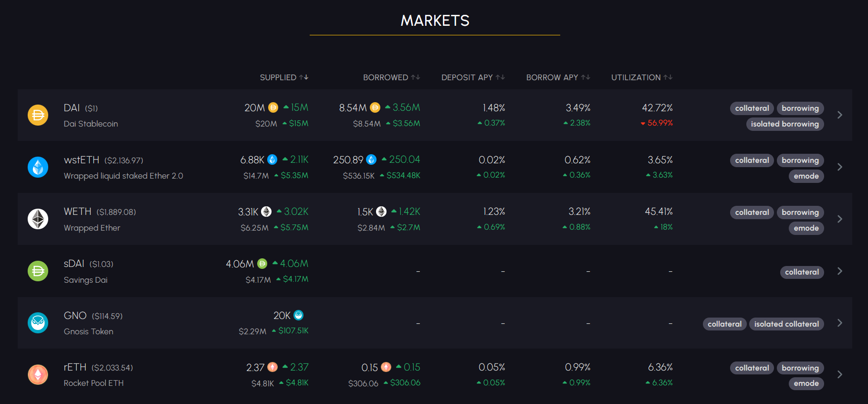868x404 pixels.
Task: Sort markets by Borrow APY
Action: (x=558, y=77)
